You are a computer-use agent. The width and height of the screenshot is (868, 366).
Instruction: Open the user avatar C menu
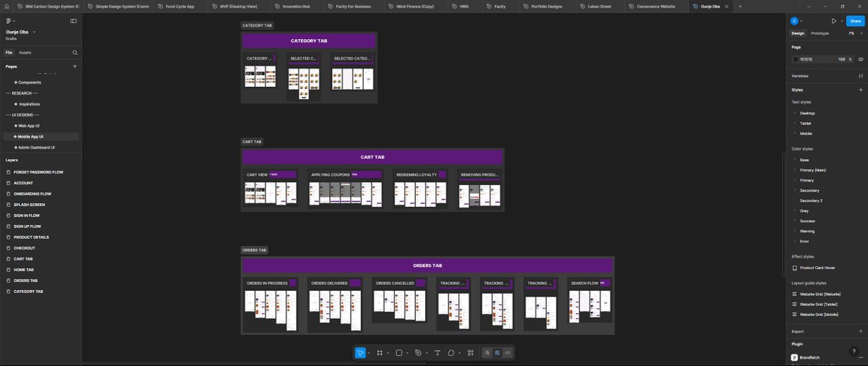pyautogui.click(x=794, y=22)
